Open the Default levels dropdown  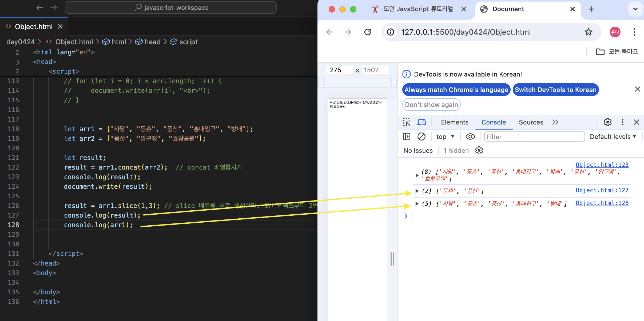click(613, 137)
